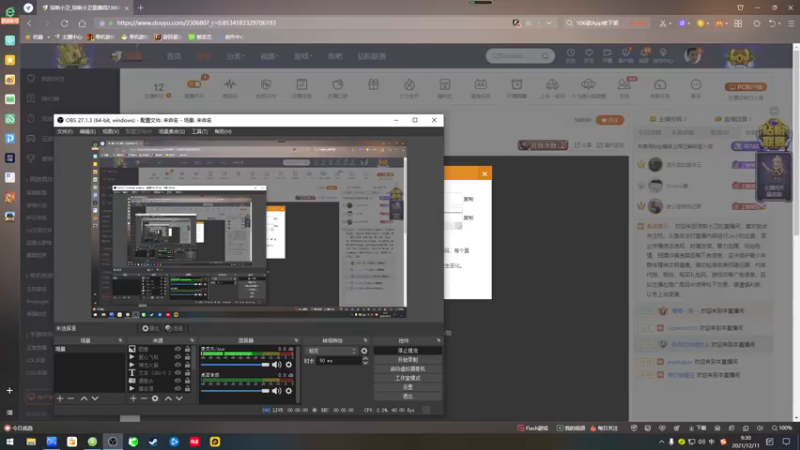Mute the 桌面音频 desktop audio speaker
The width and height of the screenshot is (800, 450).
pos(276,391)
